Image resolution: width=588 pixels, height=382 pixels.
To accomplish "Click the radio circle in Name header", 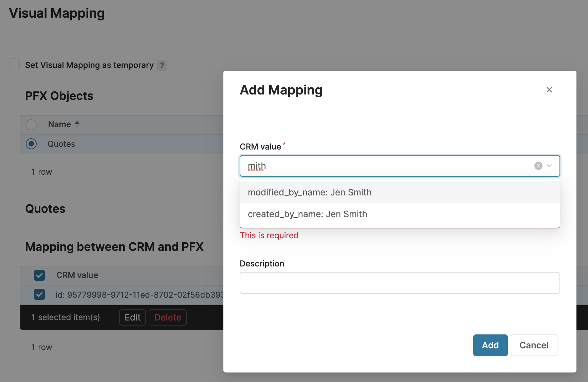I will coord(31,125).
